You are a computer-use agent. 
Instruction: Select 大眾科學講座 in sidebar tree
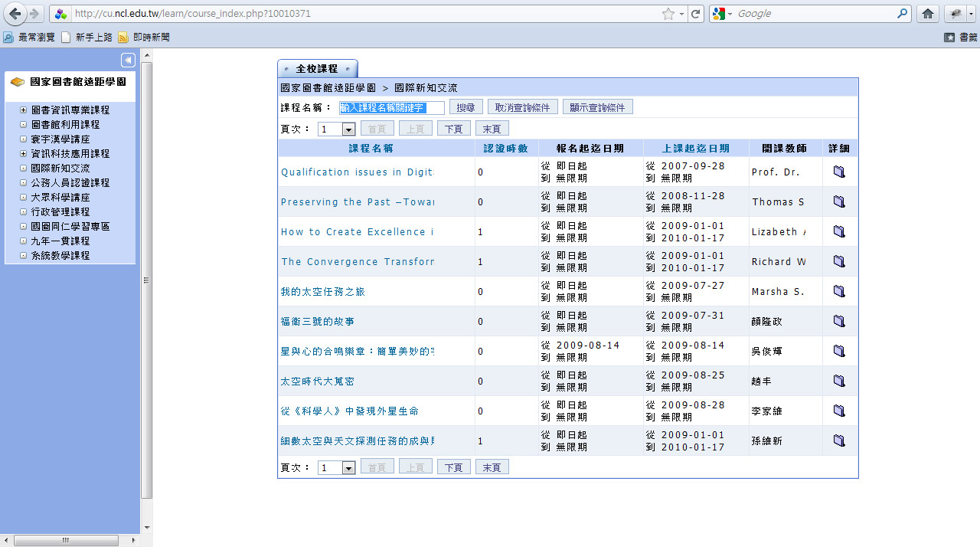(x=60, y=198)
